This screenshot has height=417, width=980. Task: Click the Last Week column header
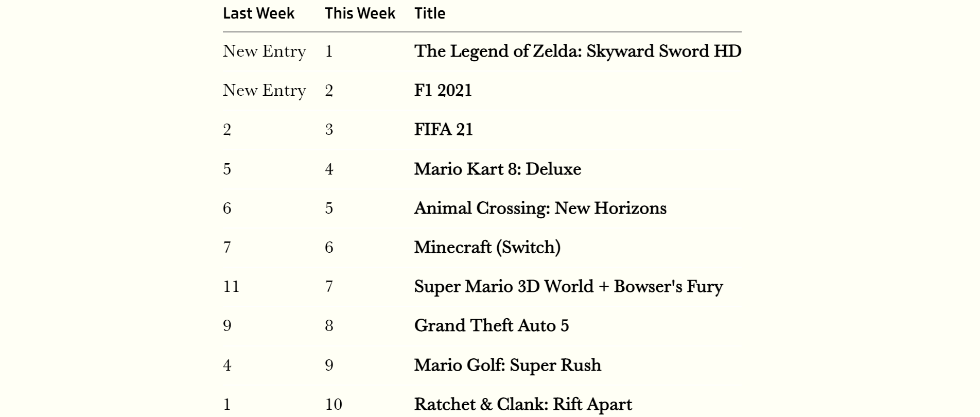[258, 13]
